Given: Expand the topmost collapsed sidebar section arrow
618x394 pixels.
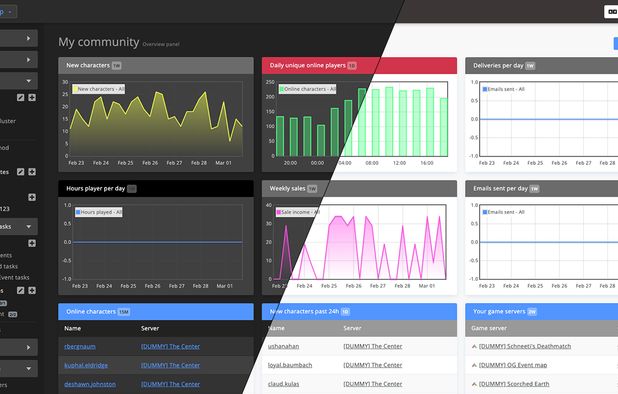Looking at the screenshot, I should (28, 38).
